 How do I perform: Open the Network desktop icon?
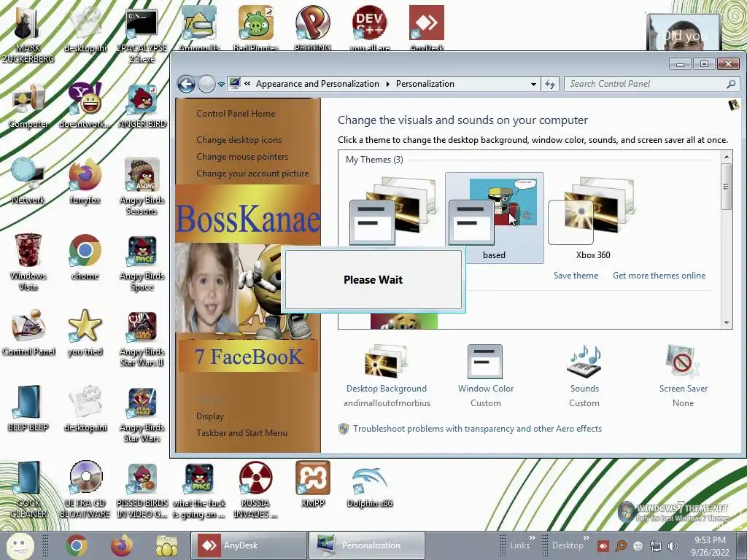coord(28,182)
